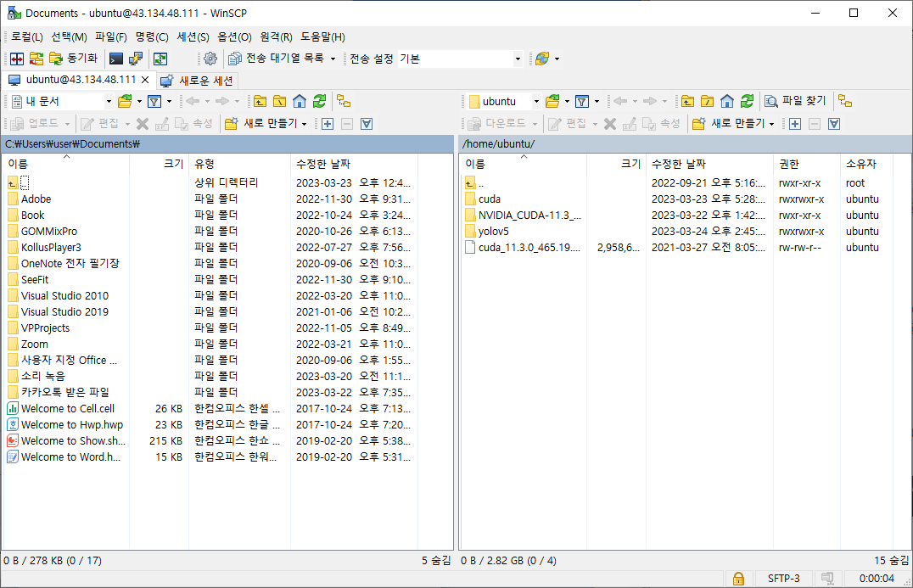The width and height of the screenshot is (913, 588).
Task: Open the 새로운 세션 tab
Action: (198, 81)
